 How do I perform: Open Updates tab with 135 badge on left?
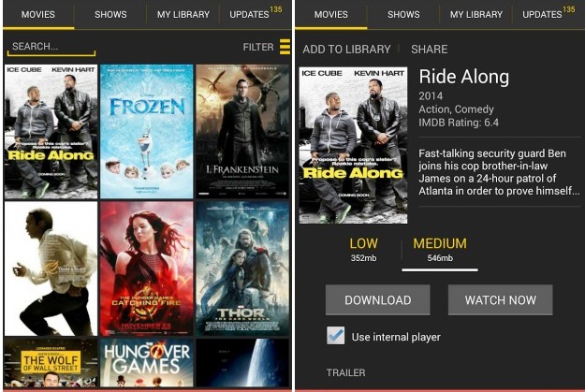click(256, 15)
